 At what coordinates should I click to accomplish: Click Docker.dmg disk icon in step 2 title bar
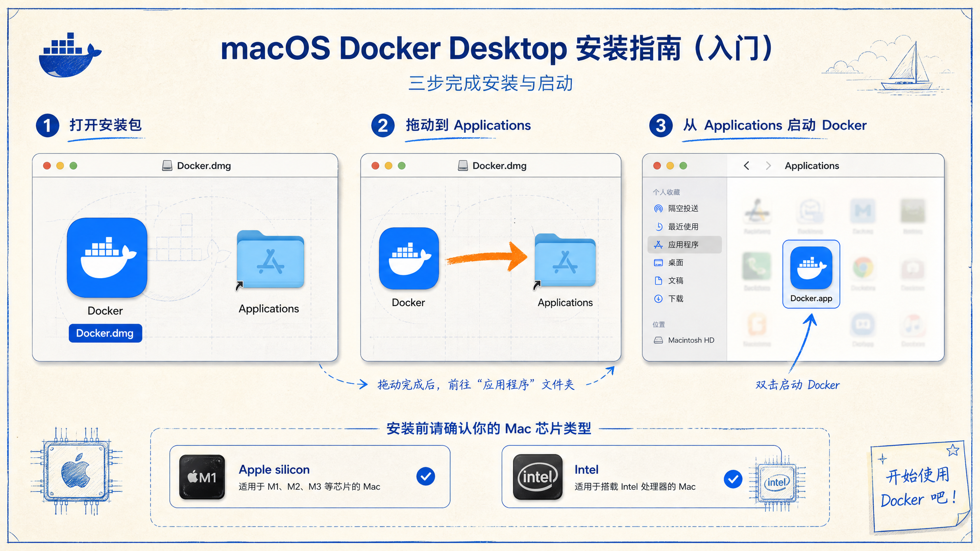463,166
